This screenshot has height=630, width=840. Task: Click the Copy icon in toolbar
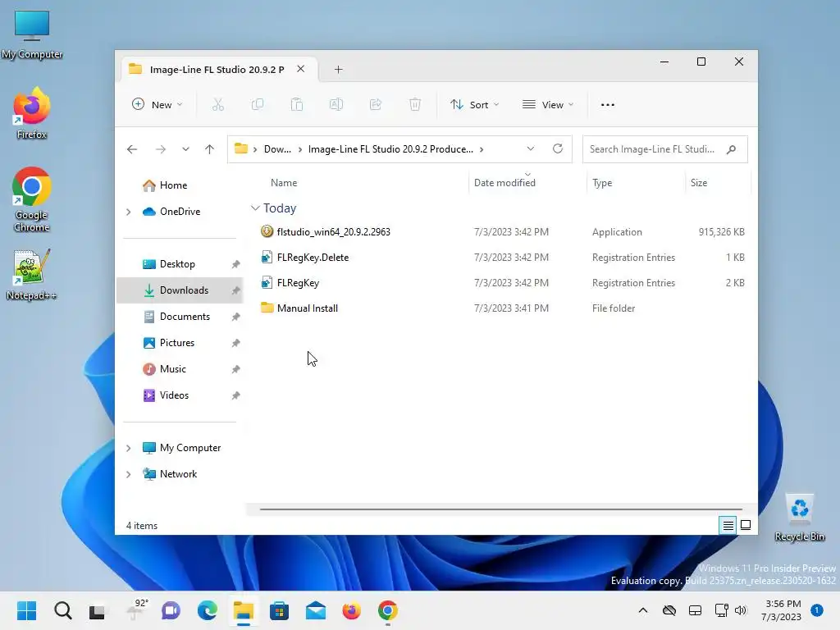click(x=257, y=104)
